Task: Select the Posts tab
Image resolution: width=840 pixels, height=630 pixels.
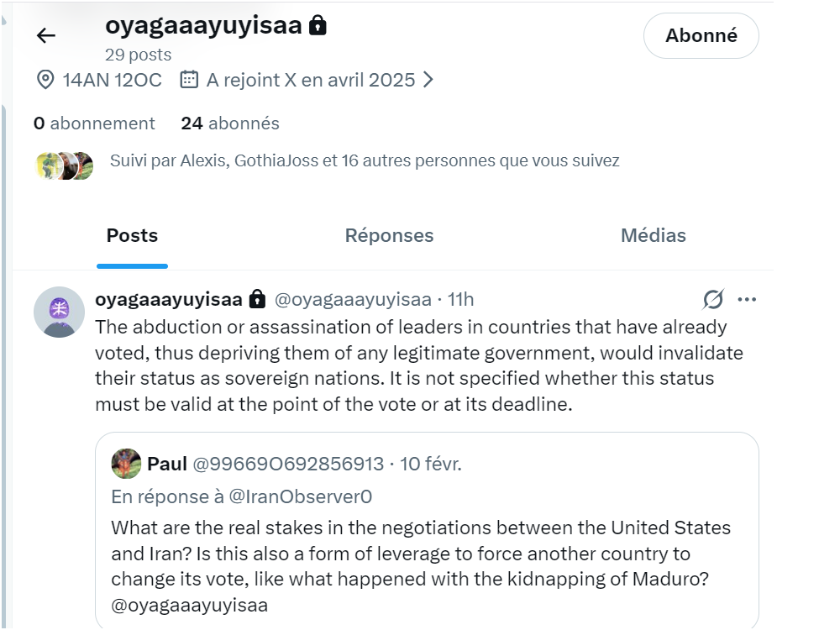Action: coord(132,236)
